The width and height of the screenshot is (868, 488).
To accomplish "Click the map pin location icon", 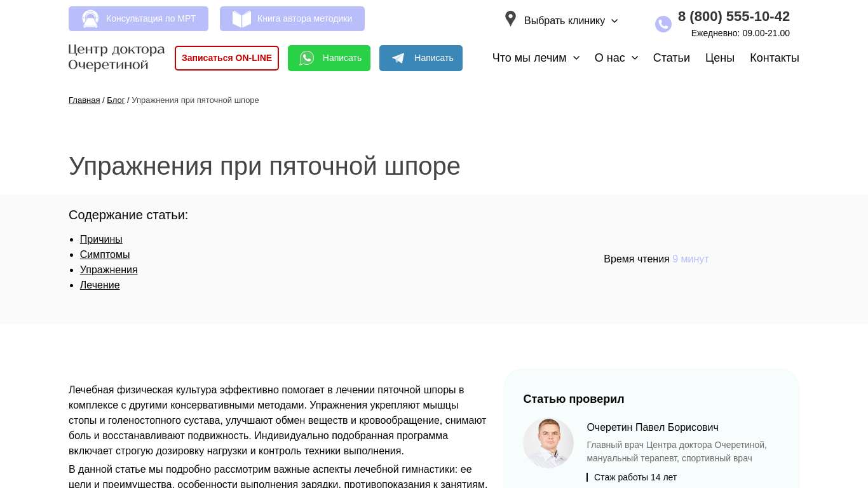I will (x=510, y=19).
